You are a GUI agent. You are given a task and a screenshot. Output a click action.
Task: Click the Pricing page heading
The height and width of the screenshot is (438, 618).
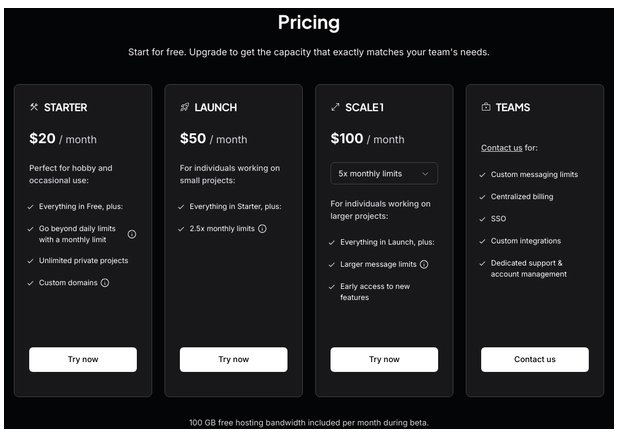[x=308, y=22]
